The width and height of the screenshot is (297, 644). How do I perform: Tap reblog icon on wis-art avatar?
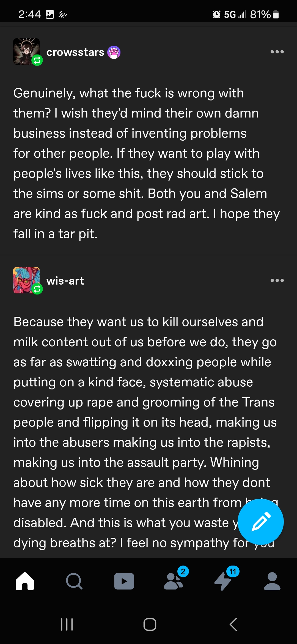37,289
